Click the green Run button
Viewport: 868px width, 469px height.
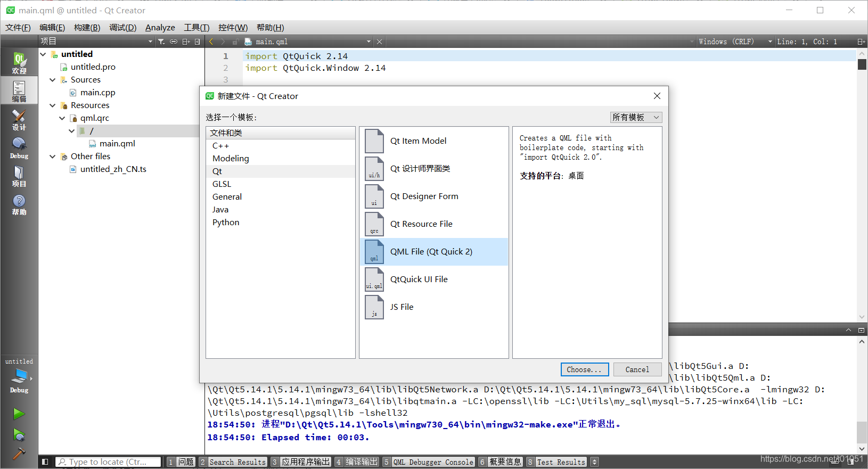(19, 414)
